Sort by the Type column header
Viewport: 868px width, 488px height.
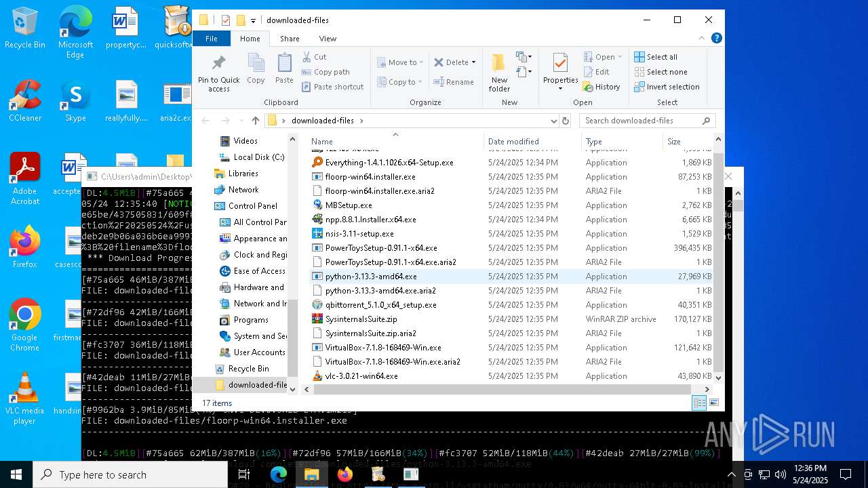coord(623,142)
